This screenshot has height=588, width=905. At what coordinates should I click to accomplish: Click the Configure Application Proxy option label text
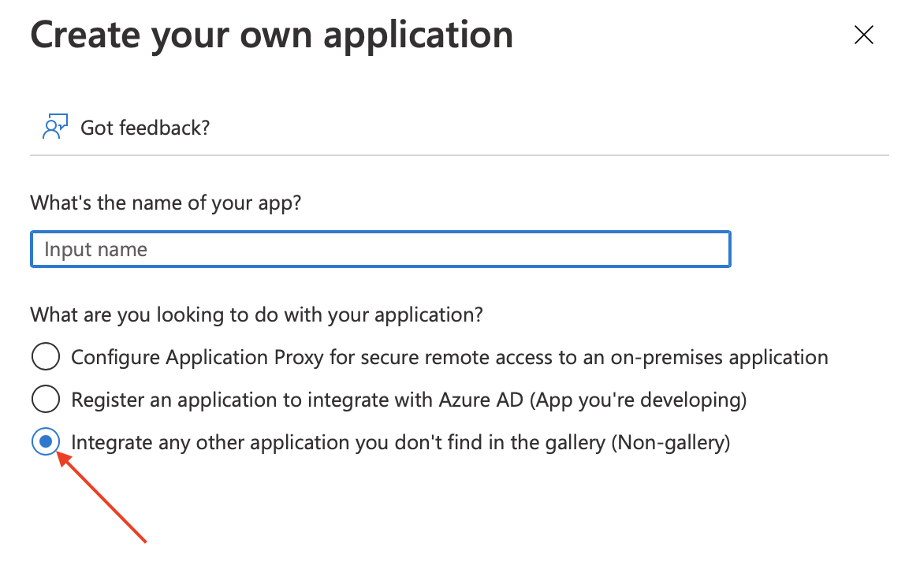449,358
